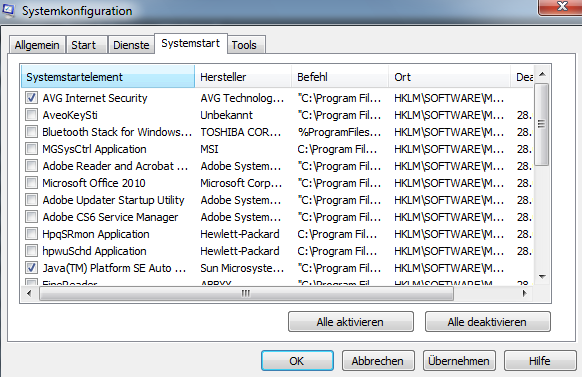Click Hewlett-Packard cell in HpqSRmon row

click(x=240, y=234)
